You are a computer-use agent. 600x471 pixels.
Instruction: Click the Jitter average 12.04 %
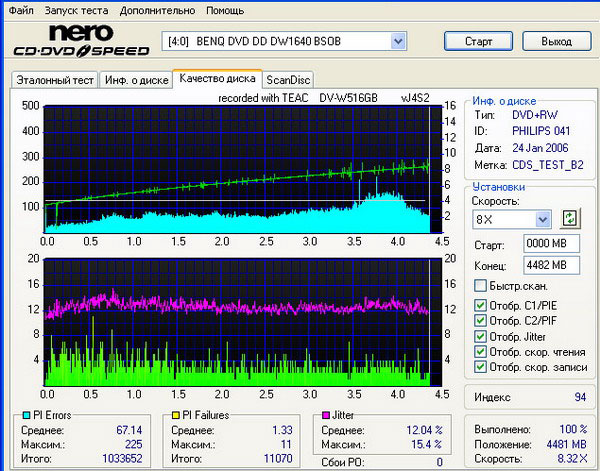point(424,430)
